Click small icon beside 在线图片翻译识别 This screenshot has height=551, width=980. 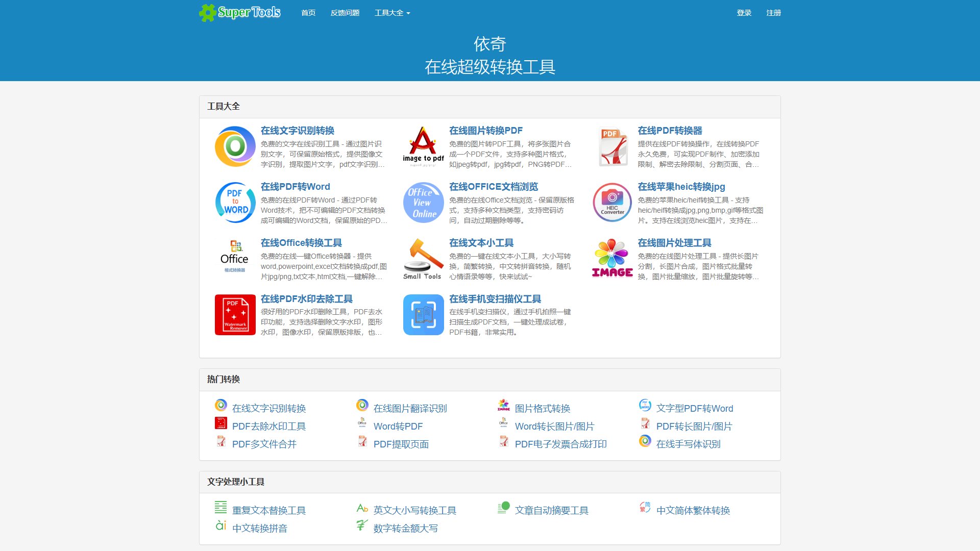[362, 405]
